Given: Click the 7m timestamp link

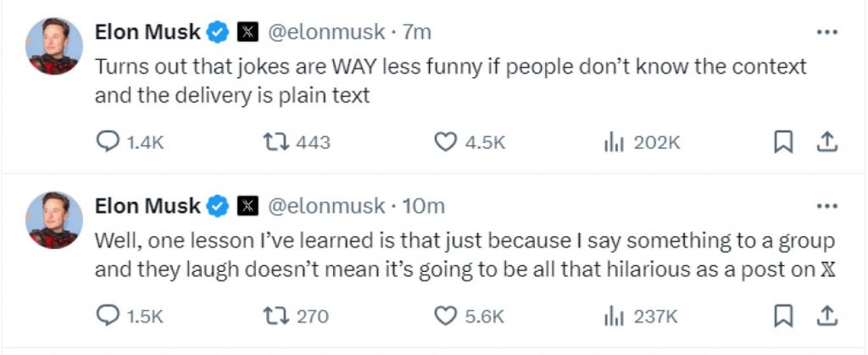Looking at the screenshot, I should coord(417,33).
